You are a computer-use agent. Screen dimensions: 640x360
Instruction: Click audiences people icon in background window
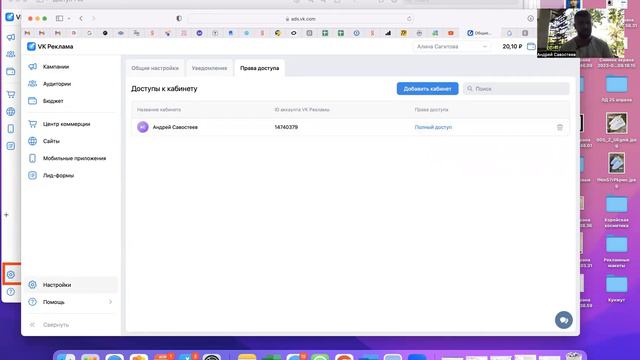pyautogui.click(x=11, y=54)
